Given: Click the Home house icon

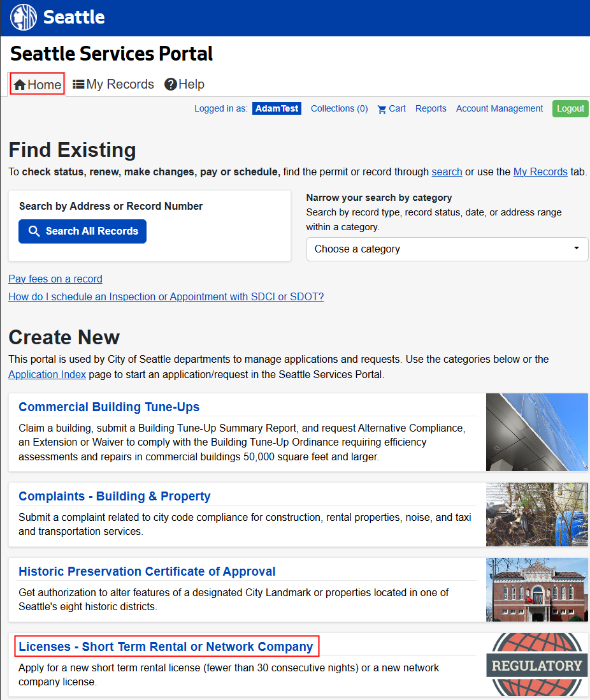Looking at the screenshot, I should [20, 84].
